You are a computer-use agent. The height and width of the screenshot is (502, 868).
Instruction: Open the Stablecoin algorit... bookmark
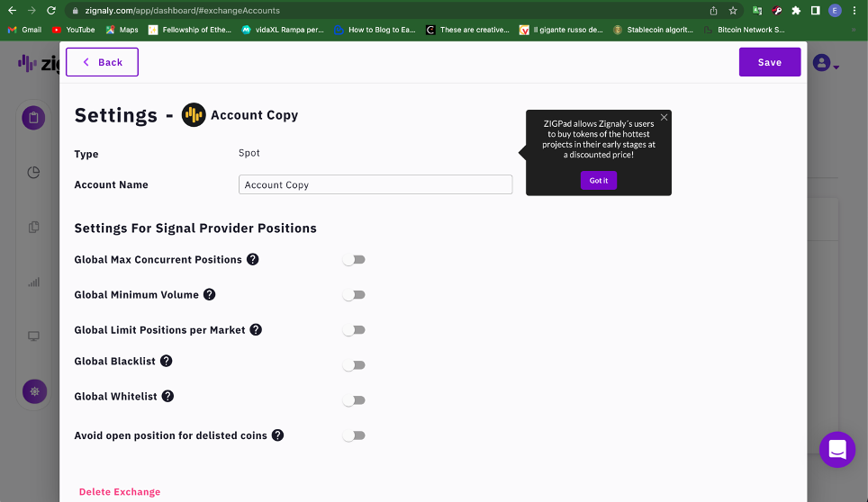pos(653,30)
